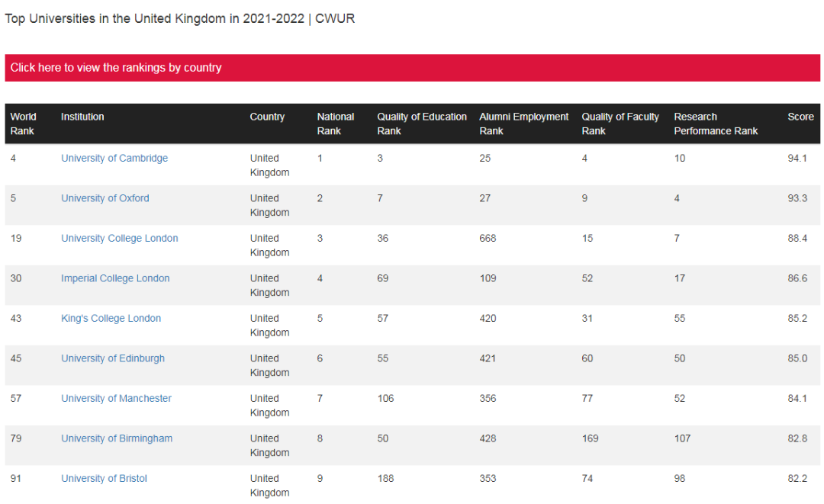
Task: Select Bristol's score 82.2
Action: [797, 478]
